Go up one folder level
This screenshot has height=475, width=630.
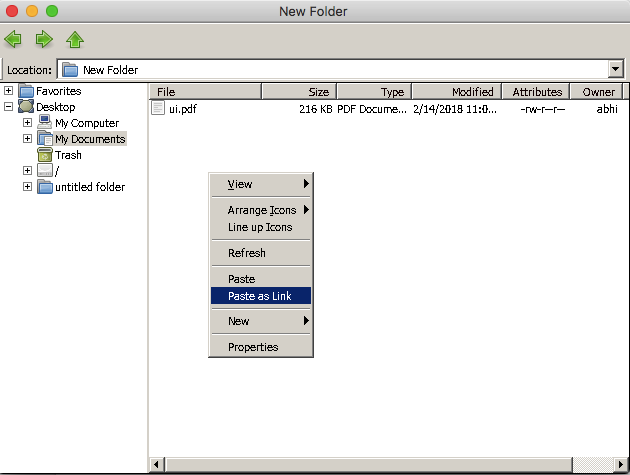pos(75,40)
